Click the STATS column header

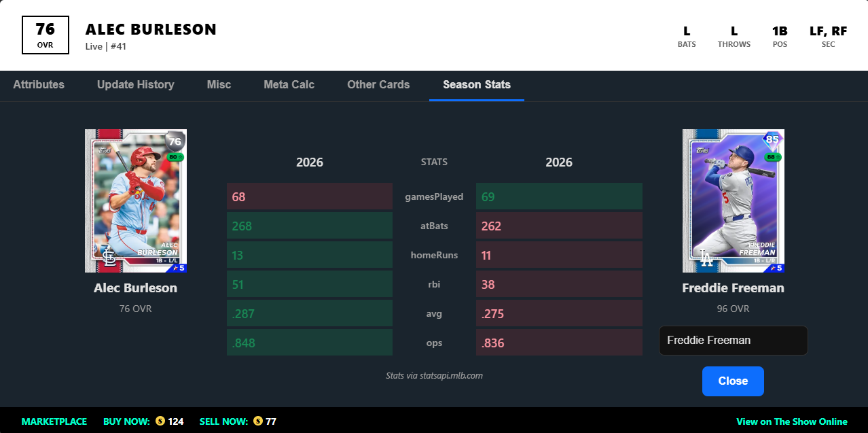click(434, 162)
